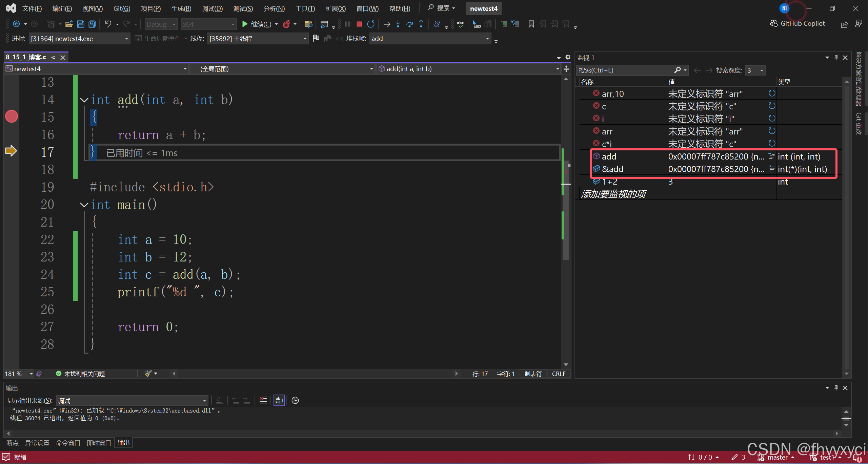Show the next statement arrow
Screen dimensions: 868x464
[x=387, y=24]
